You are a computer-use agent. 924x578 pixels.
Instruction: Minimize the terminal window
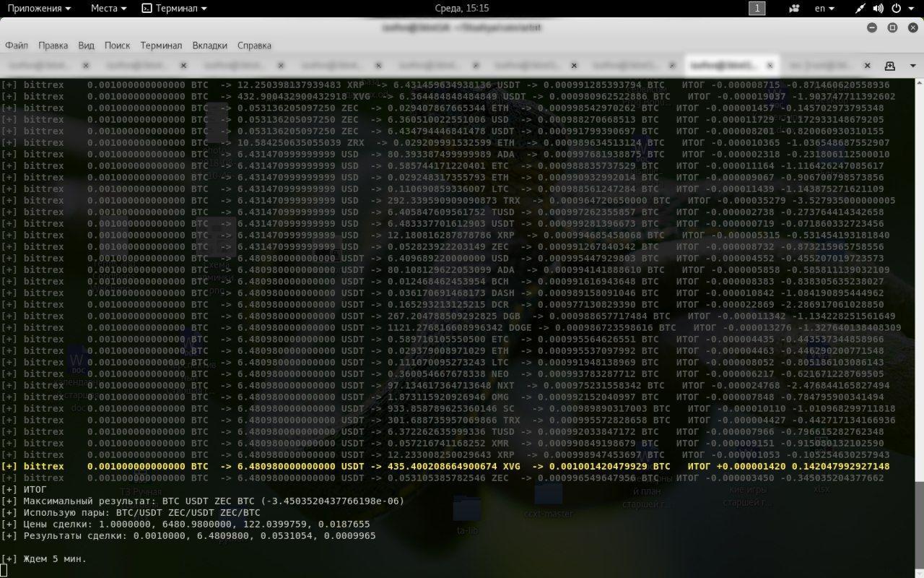(872, 27)
